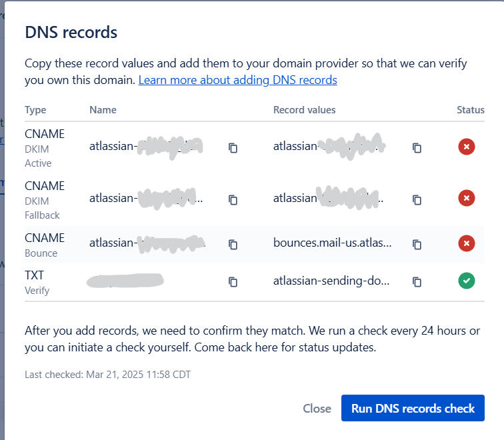Copy the DKIM Fallback record value
The image size is (504, 440).
pyautogui.click(x=417, y=199)
